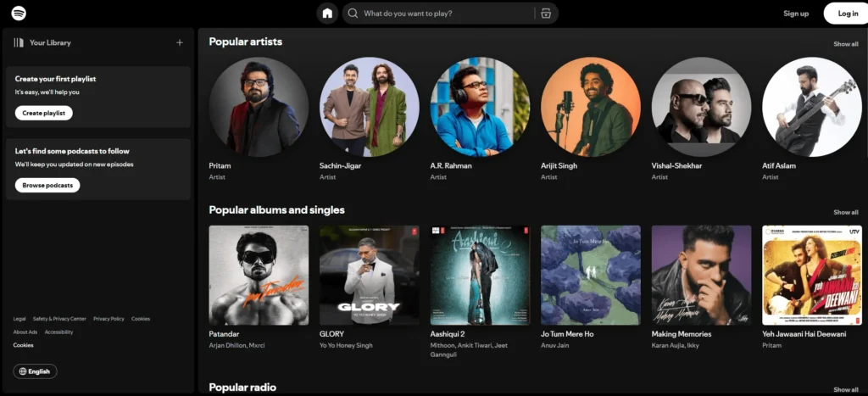Click the Log in button
868x396 pixels.
848,14
